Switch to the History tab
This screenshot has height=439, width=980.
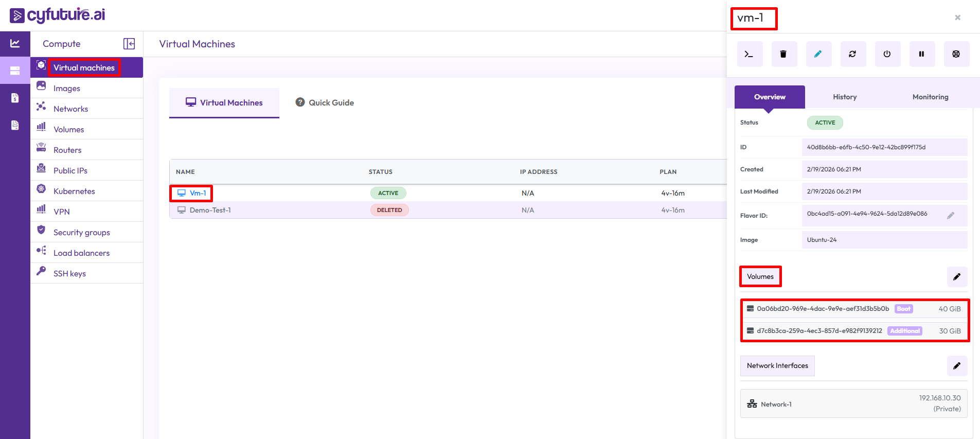(x=844, y=97)
